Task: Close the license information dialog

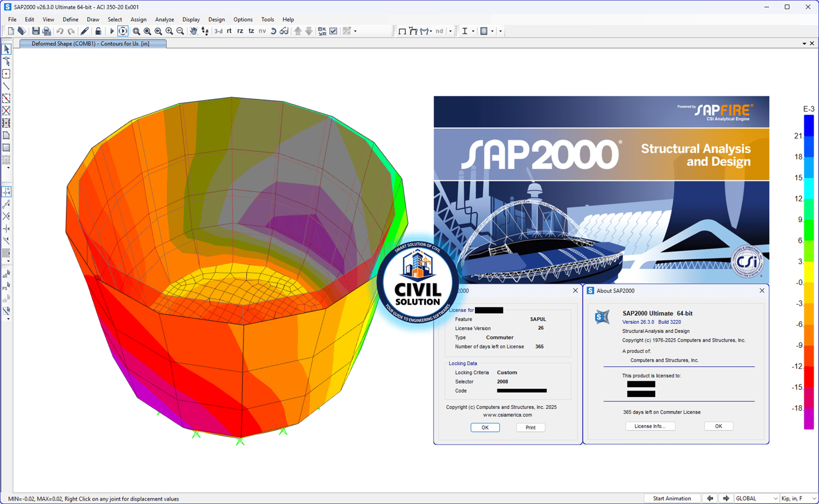Action: (575, 290)
